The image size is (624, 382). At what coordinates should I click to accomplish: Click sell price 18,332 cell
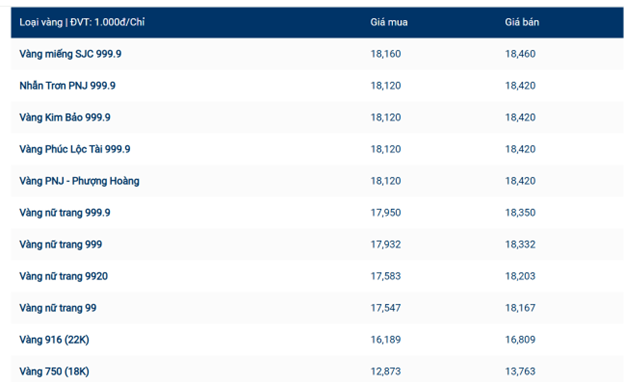[x=520, y=244]
